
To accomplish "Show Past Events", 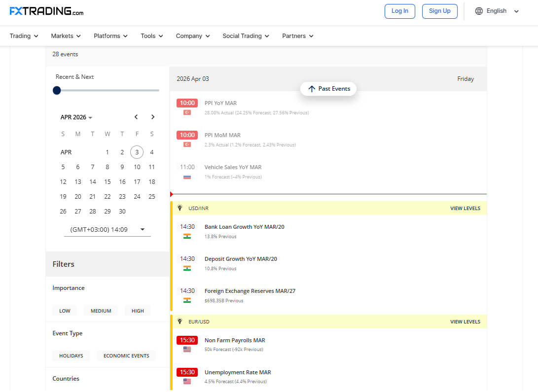I will [328, 89].
